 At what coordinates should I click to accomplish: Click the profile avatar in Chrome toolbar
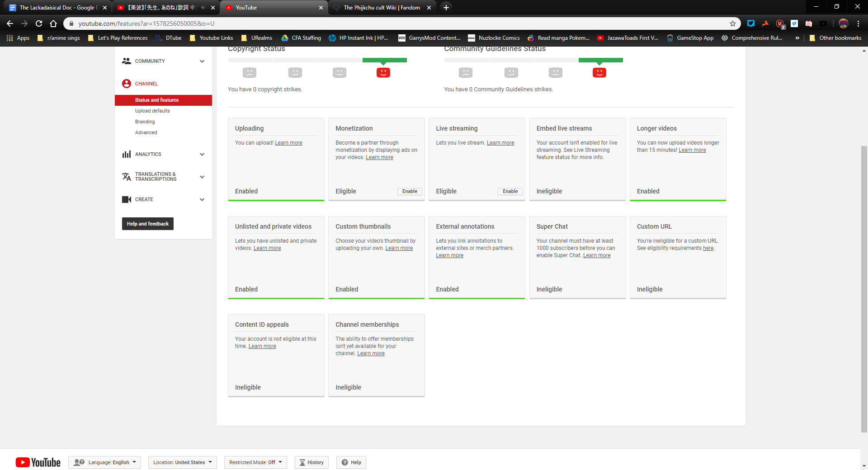pos(843,23)
